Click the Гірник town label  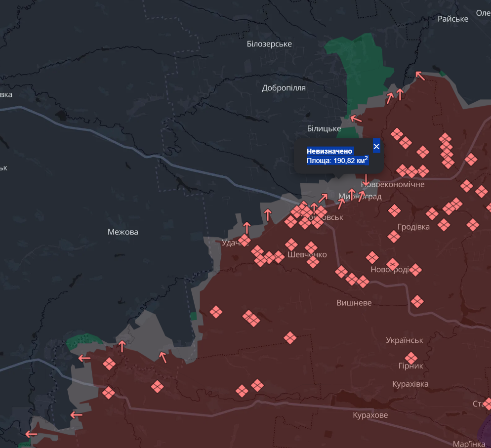[x=410, y=366]
